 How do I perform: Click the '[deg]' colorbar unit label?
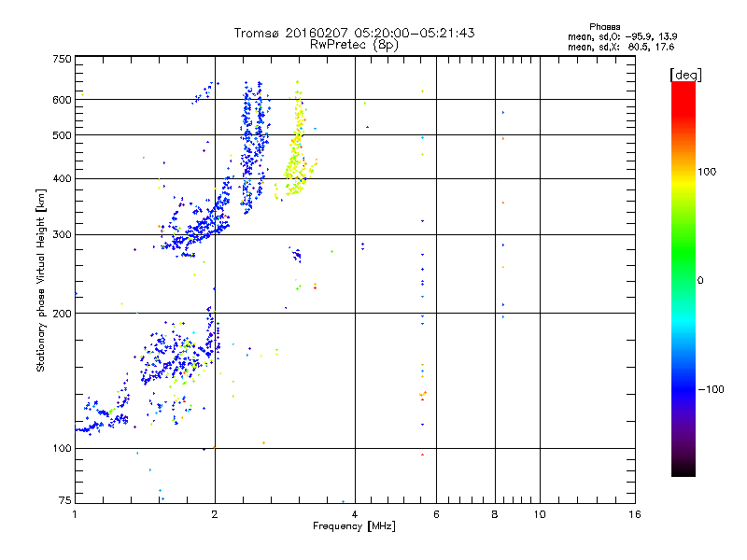click(685, 75)
